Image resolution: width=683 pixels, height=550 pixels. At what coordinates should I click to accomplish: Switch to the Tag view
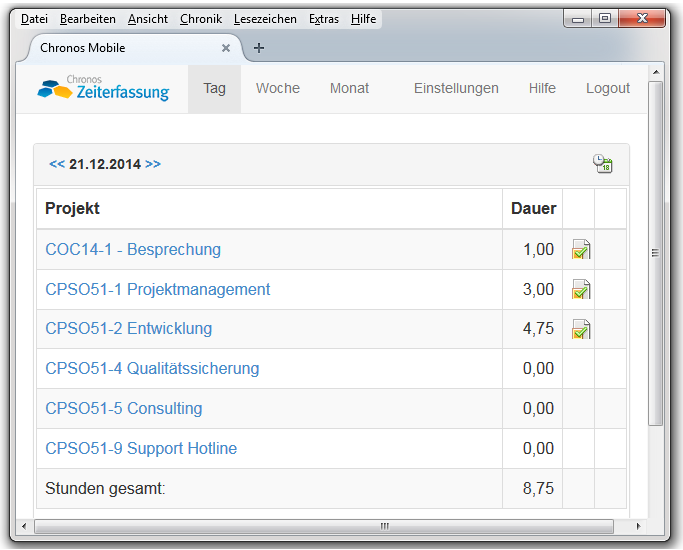(214, 88)
